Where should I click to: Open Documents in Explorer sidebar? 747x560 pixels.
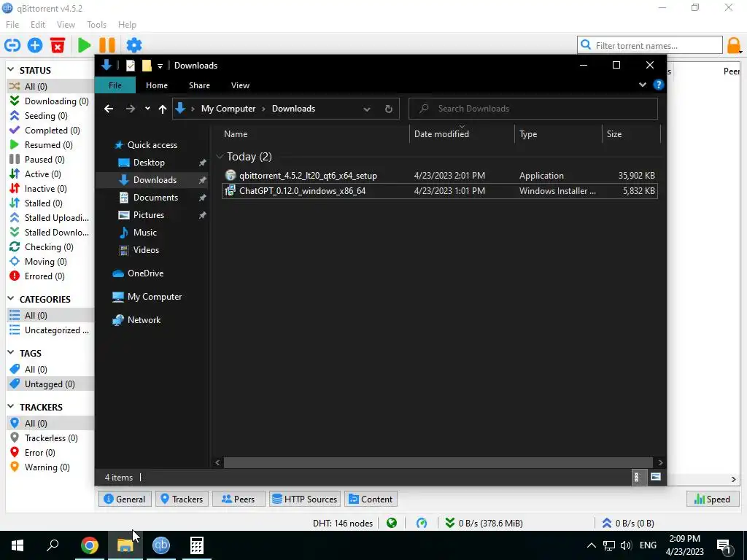[x=155, y=197]
